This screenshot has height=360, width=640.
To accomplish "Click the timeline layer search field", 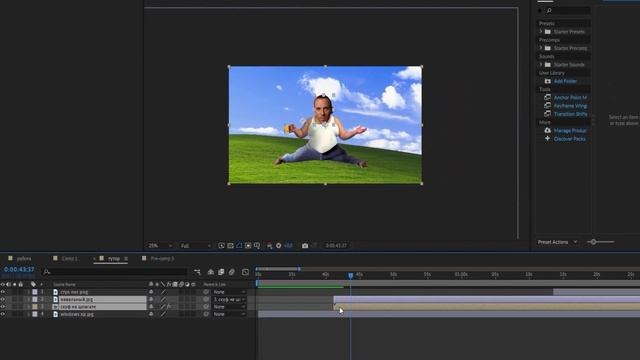I will pyautogui.click(x=114, y=272).
